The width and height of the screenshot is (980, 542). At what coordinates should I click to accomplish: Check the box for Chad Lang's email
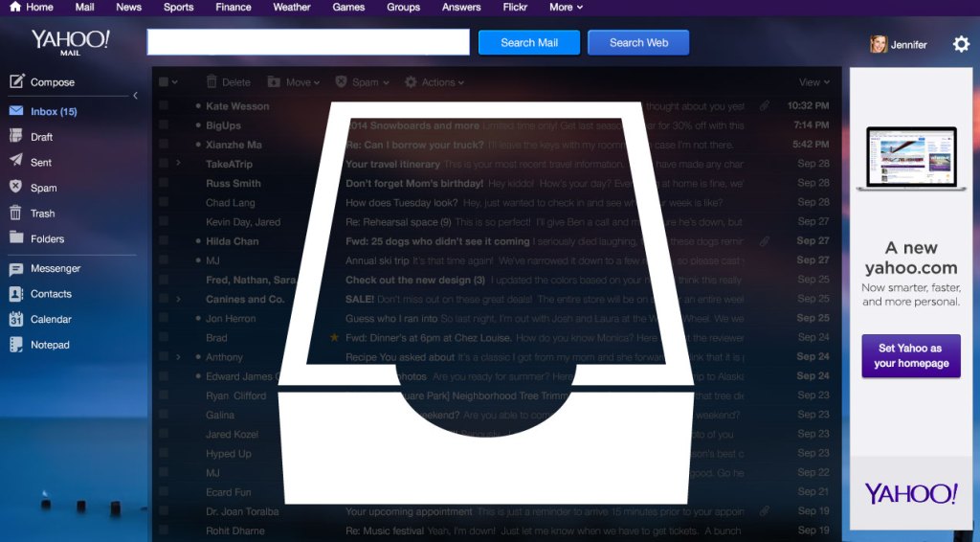pyautogui.click(x=164, y=203)
